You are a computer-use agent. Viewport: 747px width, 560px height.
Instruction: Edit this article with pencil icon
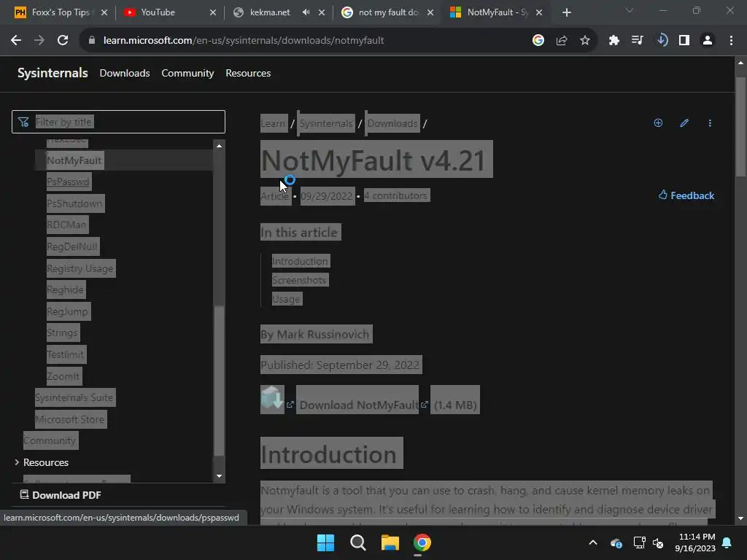pyautogui.click(x=684, y=122)
